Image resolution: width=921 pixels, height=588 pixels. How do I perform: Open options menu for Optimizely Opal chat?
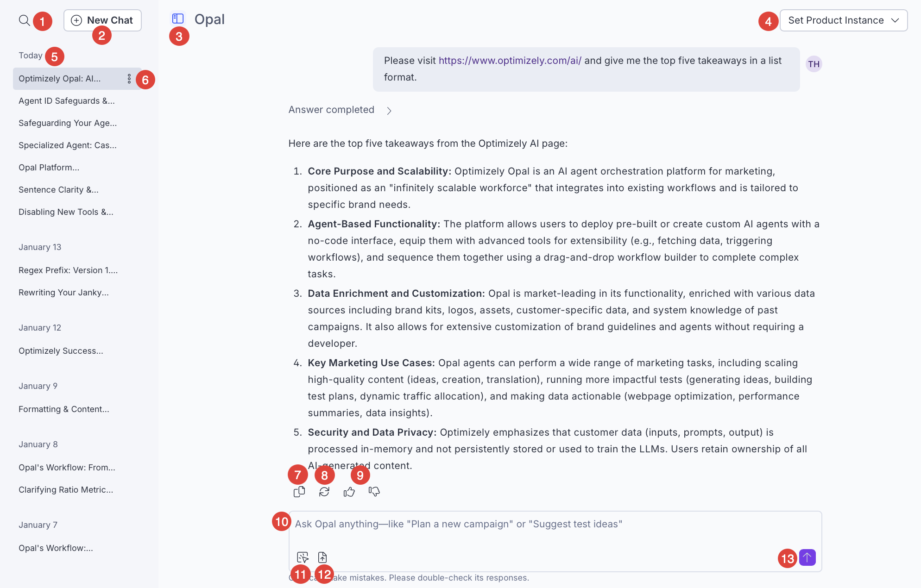(129, 79)
